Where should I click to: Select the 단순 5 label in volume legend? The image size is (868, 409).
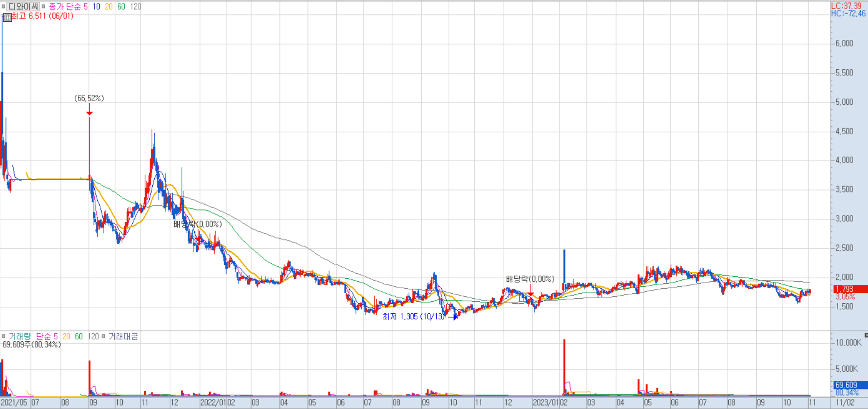[47, 337]
